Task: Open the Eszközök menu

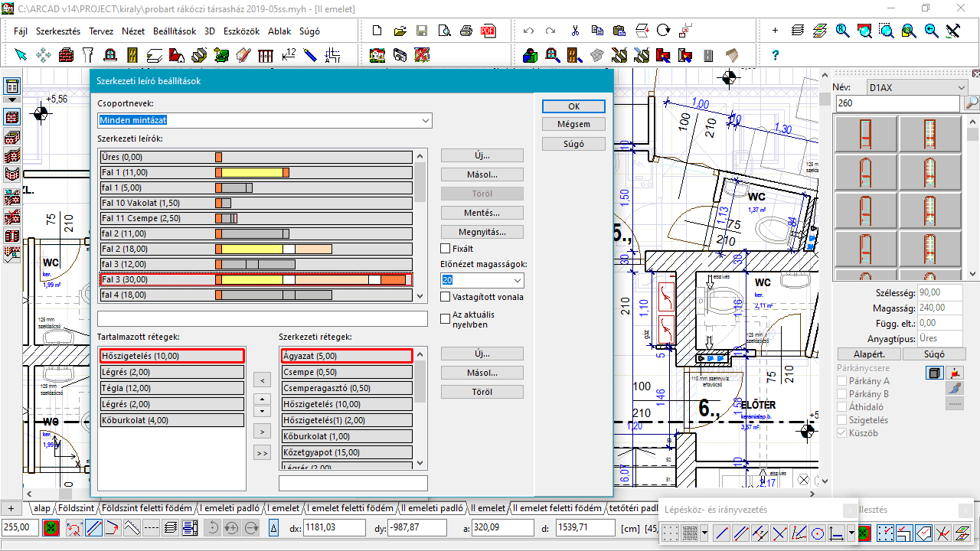Action: pyautogui.click(x=242, y=31)
